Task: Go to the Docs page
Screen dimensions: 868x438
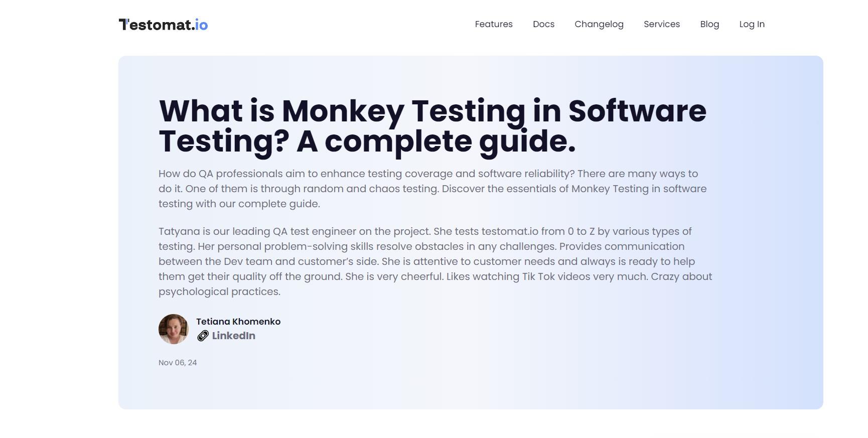Action: point(543,24)
